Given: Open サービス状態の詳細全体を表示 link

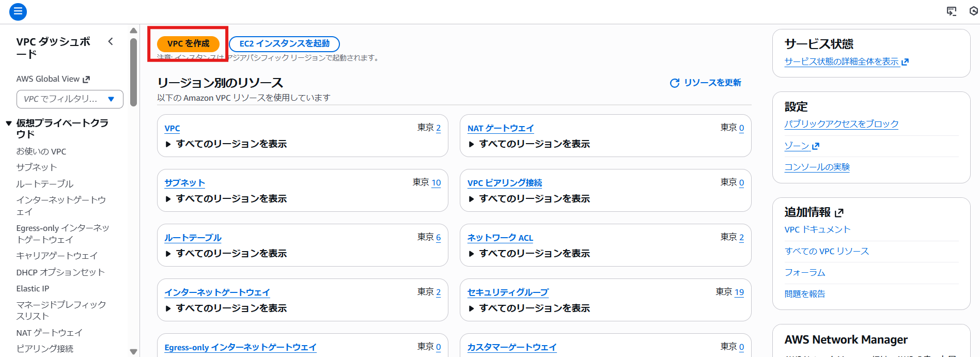Looking at the screenshot, I should [x=846, y=61].
